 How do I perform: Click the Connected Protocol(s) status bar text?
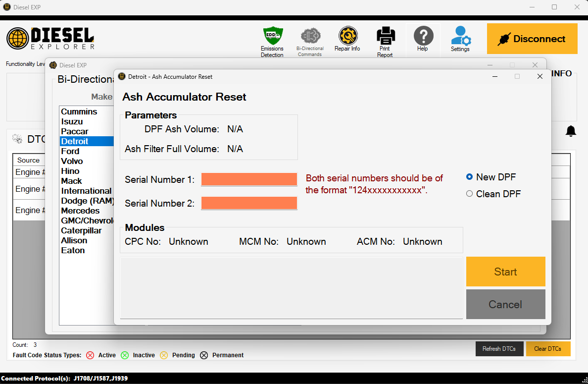(64, 379)
